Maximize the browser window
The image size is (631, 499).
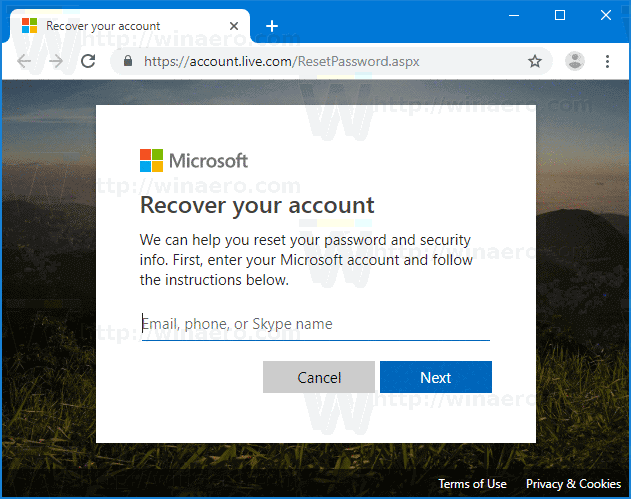(x=560, y=16)
